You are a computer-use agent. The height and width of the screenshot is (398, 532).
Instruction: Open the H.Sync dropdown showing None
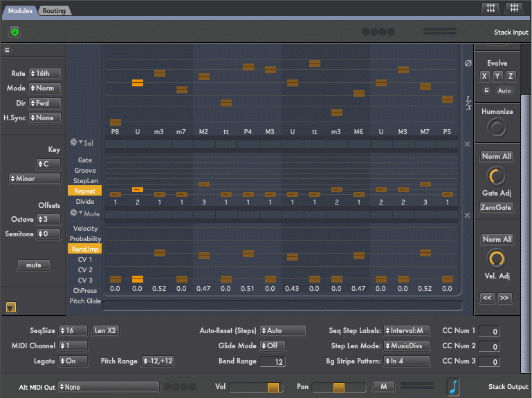[x=45, y=118]
